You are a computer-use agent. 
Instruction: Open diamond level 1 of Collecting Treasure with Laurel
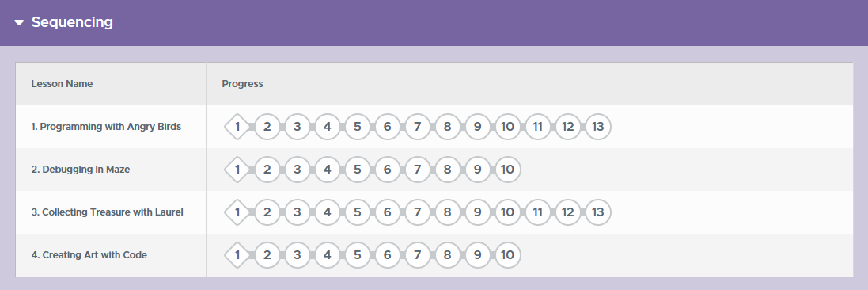[237, 212]
